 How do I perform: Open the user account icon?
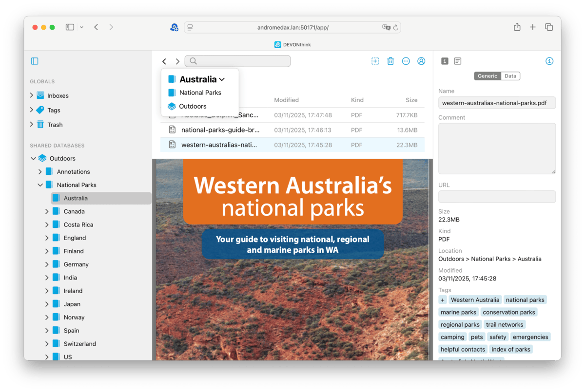pyautogui.click(x=421, y=61)
